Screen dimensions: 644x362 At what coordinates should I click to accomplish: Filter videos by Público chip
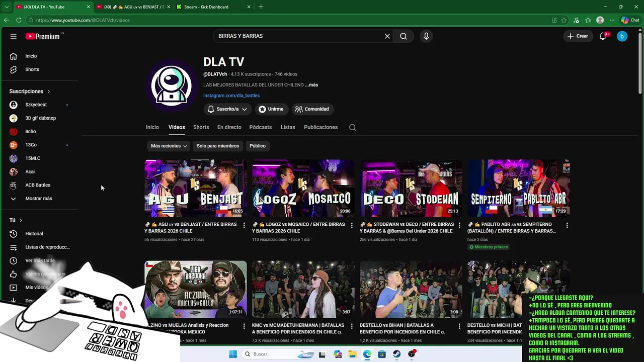tap(258, 146)
